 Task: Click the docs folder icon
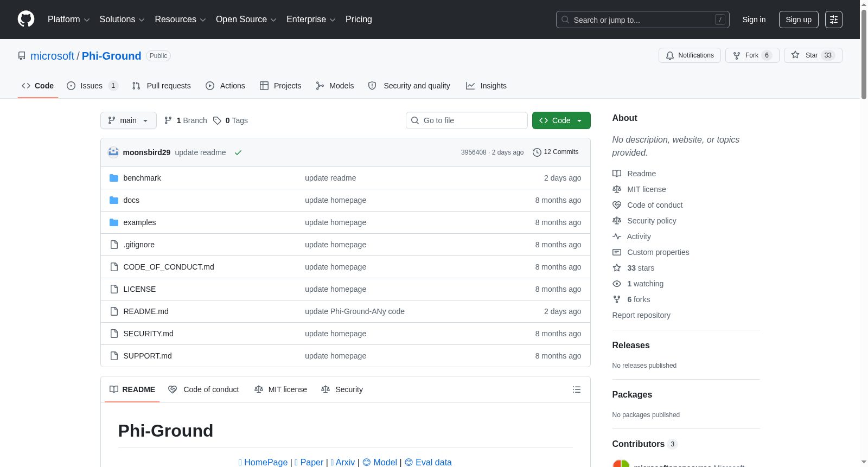coord(114,200)
